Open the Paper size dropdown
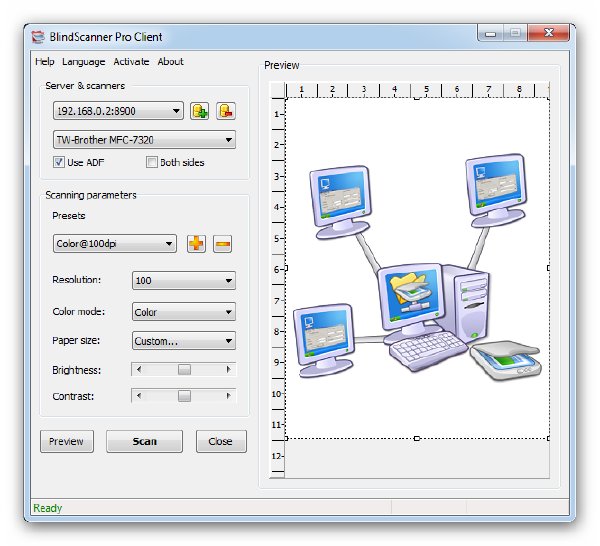The image size is (600, 546). tap(184, 341)
